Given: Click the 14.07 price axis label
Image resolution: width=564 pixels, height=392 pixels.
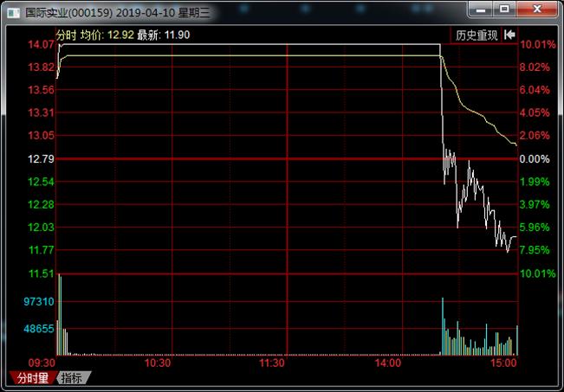Looking at the screenshot, I should (x=41, y=45).
